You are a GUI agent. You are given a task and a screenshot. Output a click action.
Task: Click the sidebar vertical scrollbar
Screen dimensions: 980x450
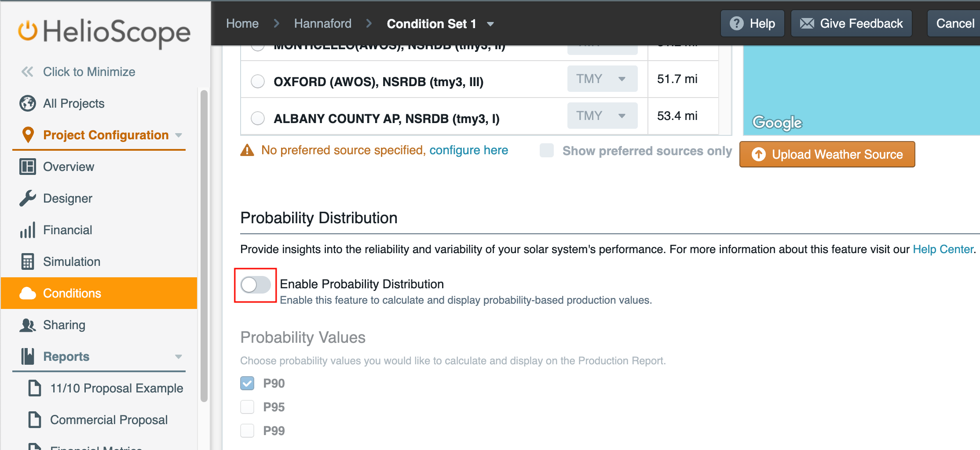click(204, 246)
